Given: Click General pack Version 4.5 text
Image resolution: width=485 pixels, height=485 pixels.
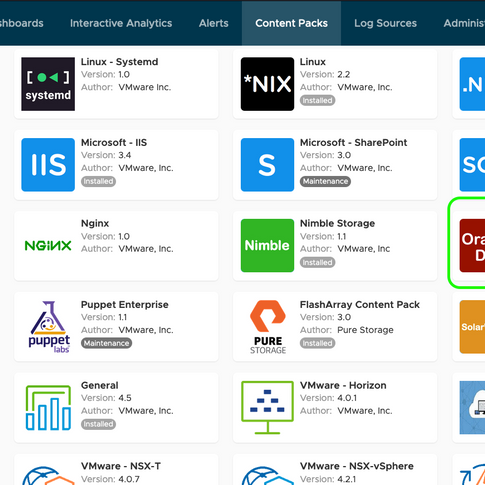Looking at the screenshot, I should 106,398.
